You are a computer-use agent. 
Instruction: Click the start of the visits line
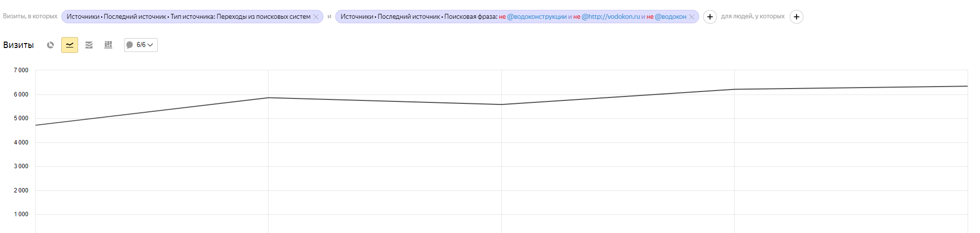[36, 125]
